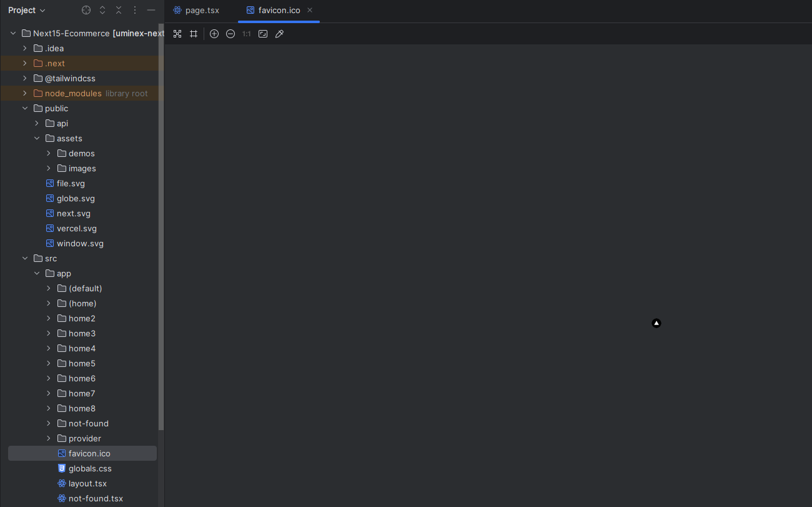Image resolution: width=812 pixels, height=507 pixels.
Task: Toggle the chessboard transparency background
Action: [177, 34]
